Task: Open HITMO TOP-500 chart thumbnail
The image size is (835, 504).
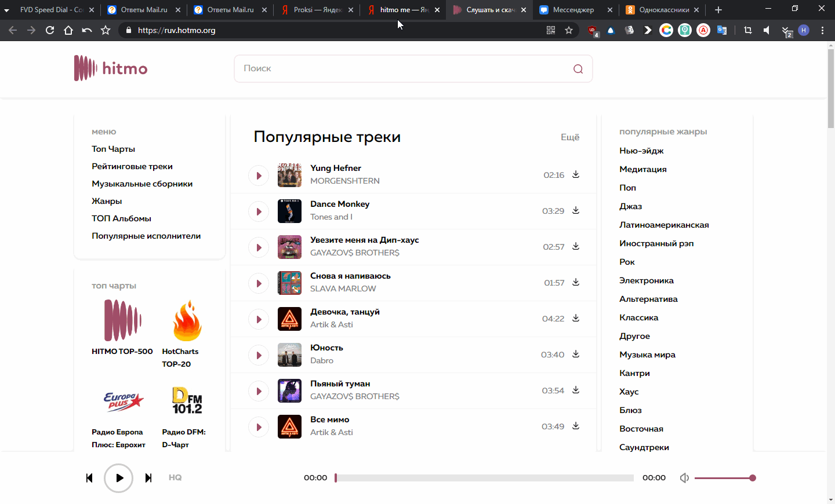Action: pyautogui.click(x=122, y=320)
